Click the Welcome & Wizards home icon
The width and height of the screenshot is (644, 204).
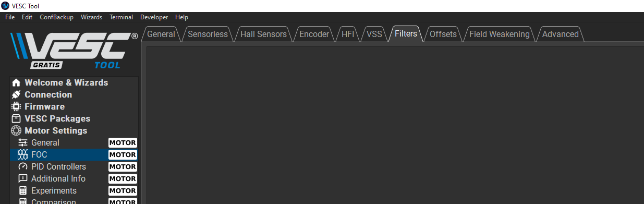[16, 83]
